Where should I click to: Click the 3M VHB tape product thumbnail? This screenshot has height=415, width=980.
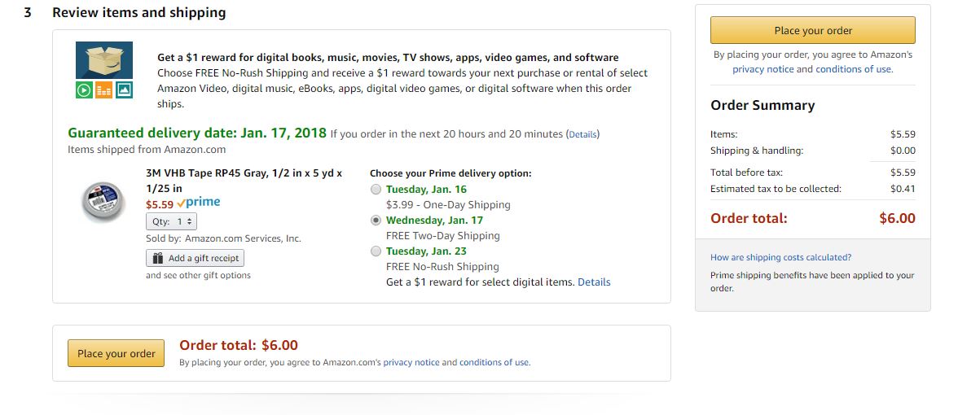pyautogui.click(x=103, y=201)
